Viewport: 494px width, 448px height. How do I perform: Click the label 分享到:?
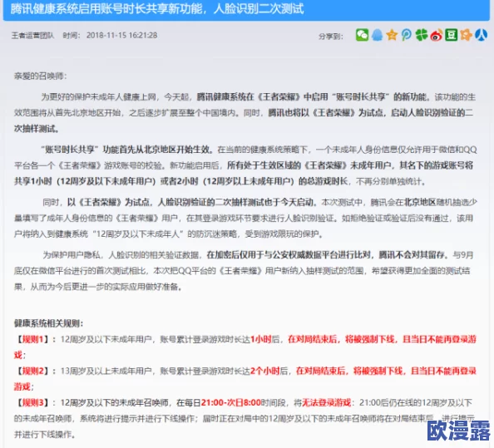pos(330,37)
